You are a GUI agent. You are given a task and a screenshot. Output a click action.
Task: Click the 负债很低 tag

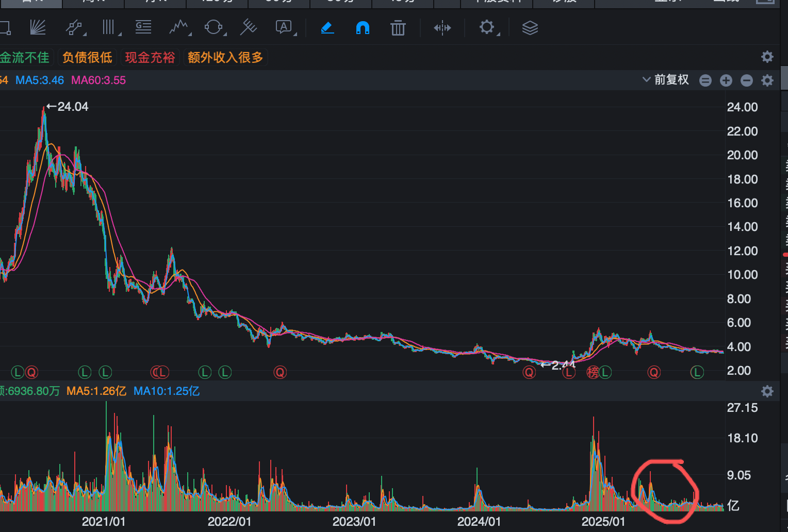tap(87, 57)
